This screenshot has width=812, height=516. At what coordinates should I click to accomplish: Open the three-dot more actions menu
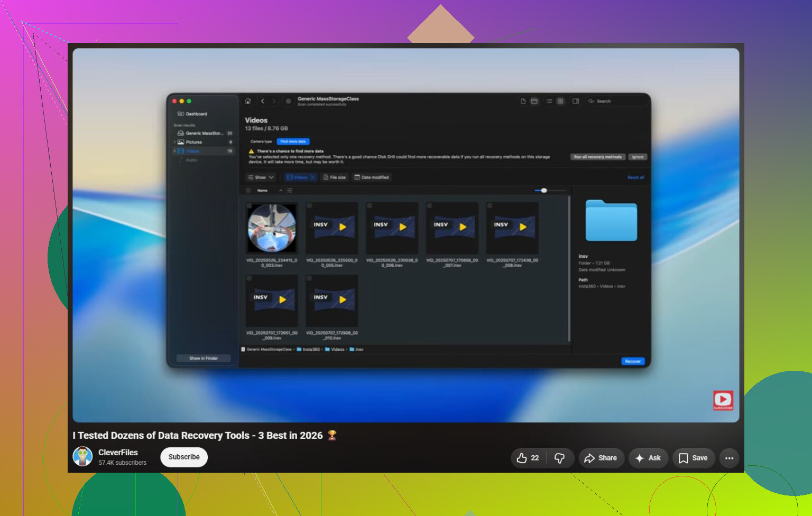click(x=729, y=458)
